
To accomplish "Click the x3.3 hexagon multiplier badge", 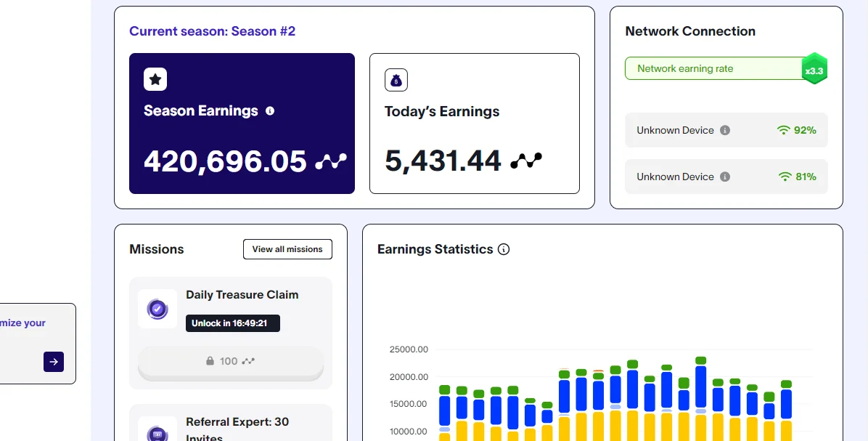I will pos(814,69).
